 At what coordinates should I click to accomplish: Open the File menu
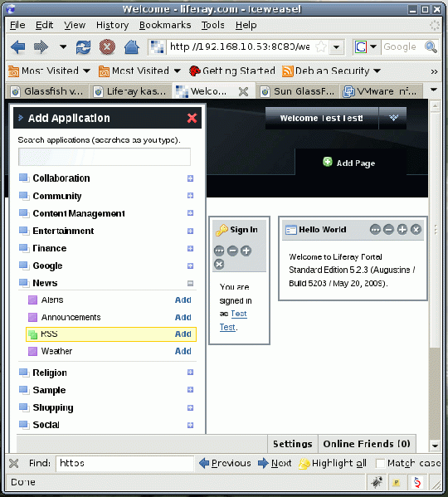click(17, 25)
